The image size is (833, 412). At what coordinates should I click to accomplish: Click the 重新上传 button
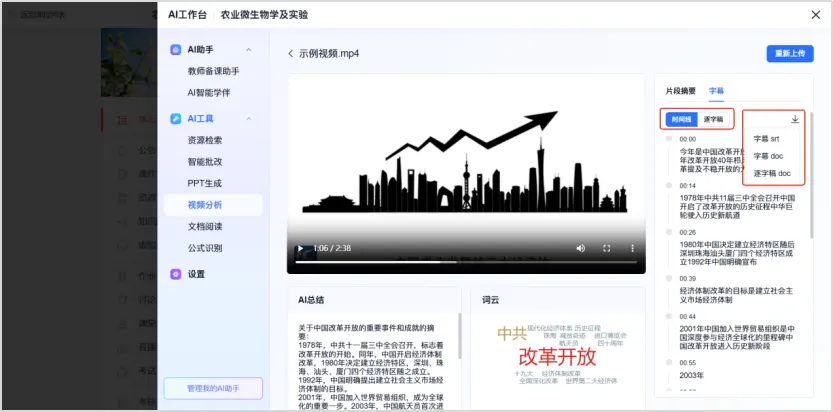click(789, 54)
